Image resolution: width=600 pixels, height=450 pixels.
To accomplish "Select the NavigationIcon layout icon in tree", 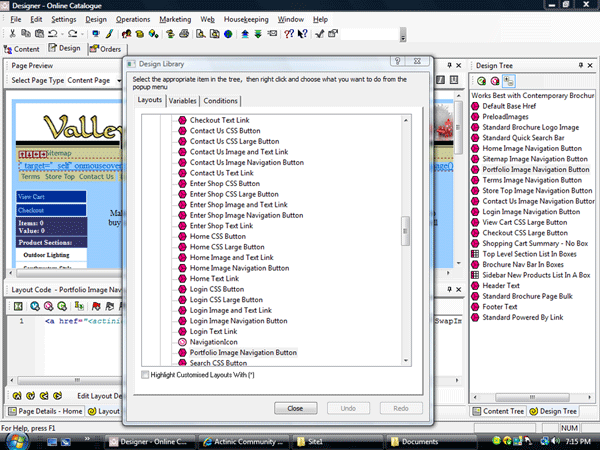I will click(x=182, y=341).
